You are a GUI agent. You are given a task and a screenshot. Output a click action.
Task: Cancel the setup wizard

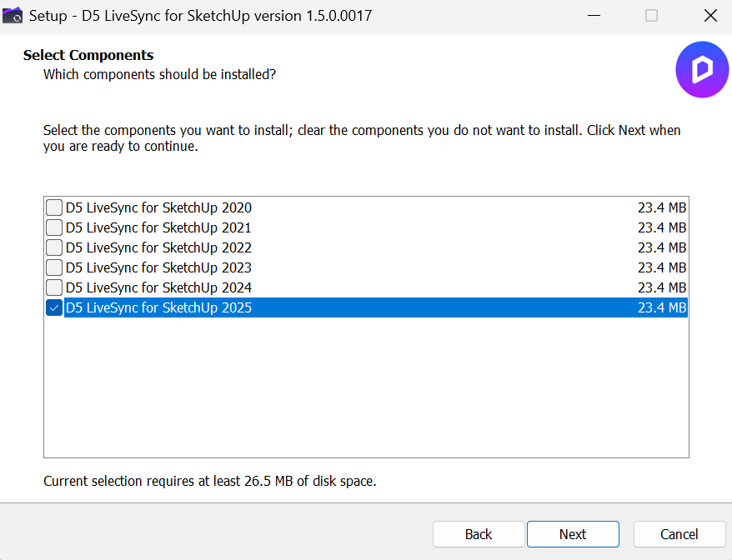pos(679,534)
